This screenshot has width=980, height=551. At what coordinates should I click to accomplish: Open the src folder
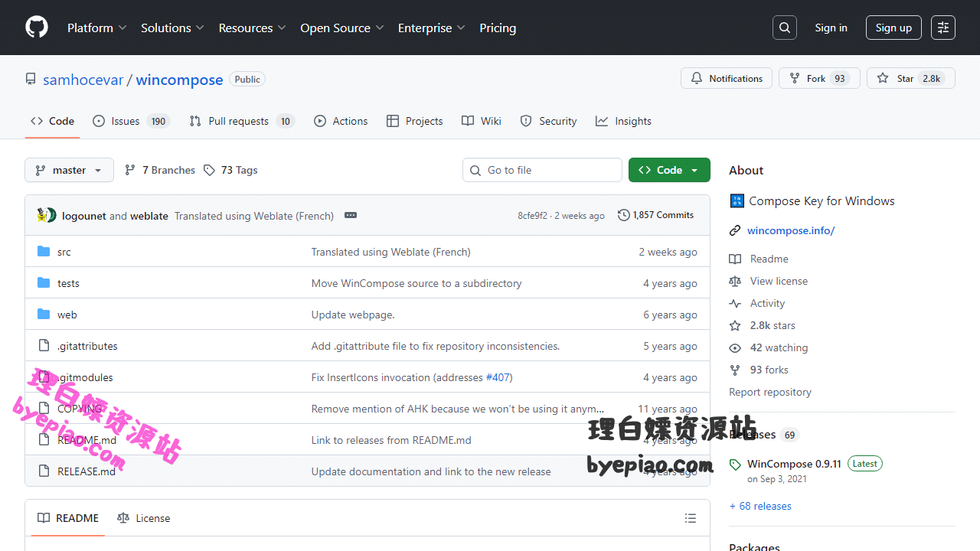(x=64, y=252)
